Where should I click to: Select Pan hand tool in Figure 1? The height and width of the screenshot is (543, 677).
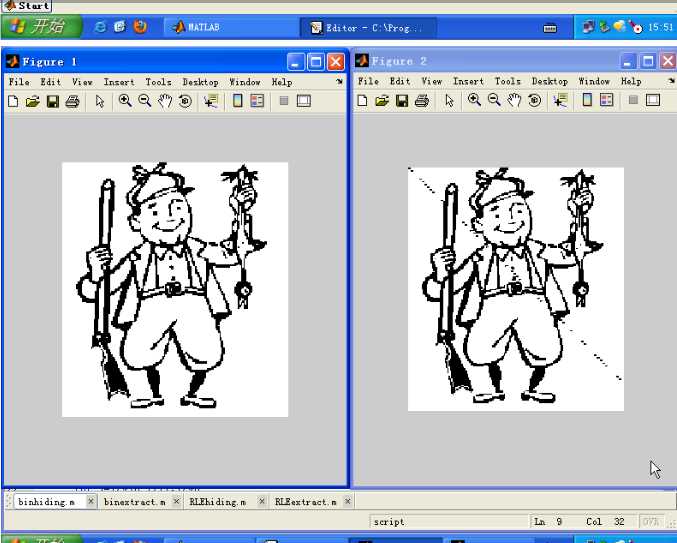pyautogui.click(x=165, y=101)
